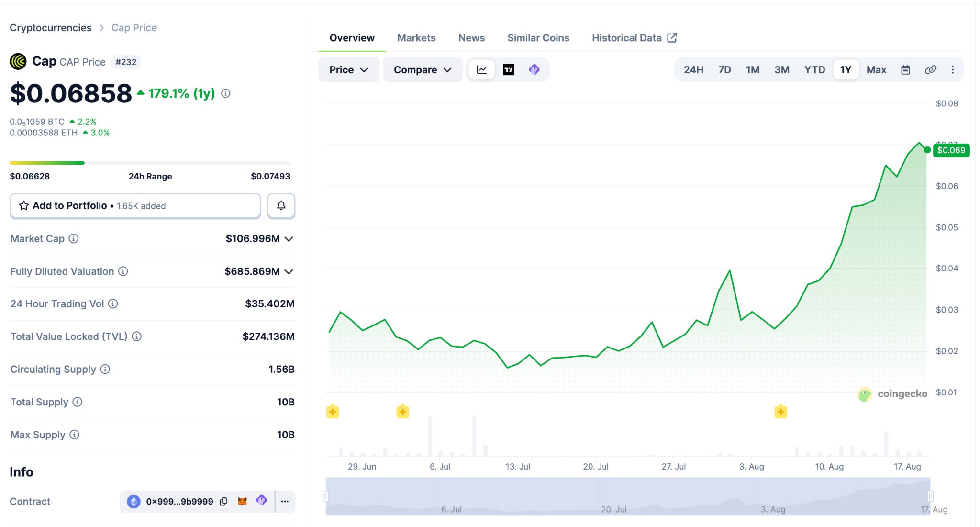Copy the chart link icon
The image size is (980, 527).
click(930, 70)
